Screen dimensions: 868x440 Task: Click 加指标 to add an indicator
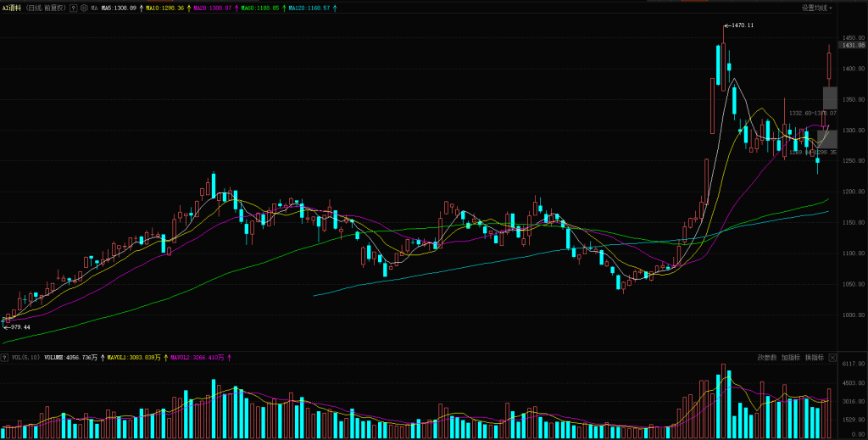(x=790, y=357)
